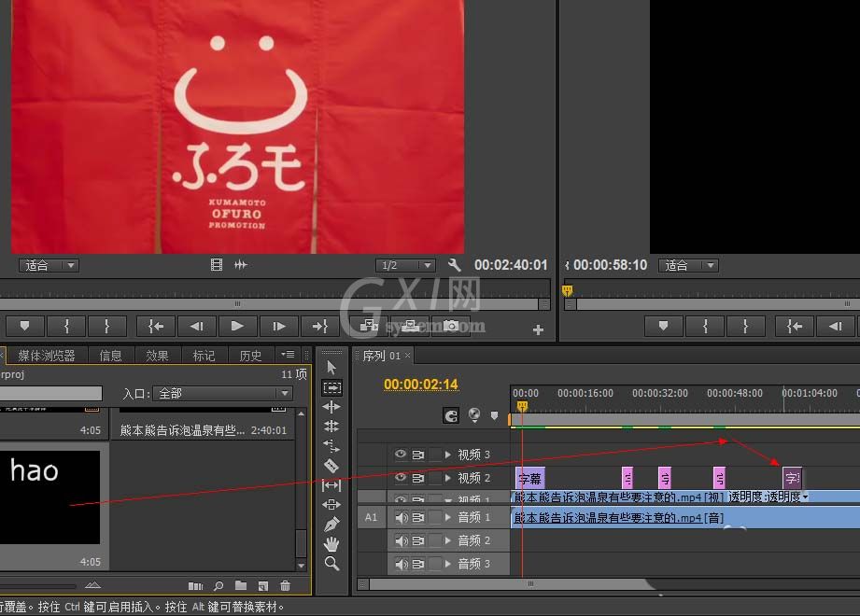Click the Drag Video Only filmstrip icon

point(217,265)
